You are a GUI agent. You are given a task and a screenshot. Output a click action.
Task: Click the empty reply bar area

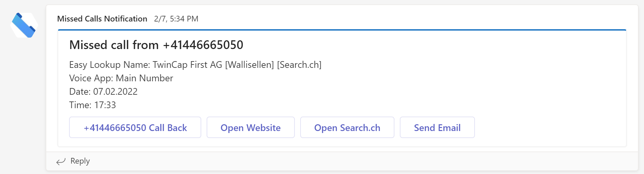(x=362, y=161)
